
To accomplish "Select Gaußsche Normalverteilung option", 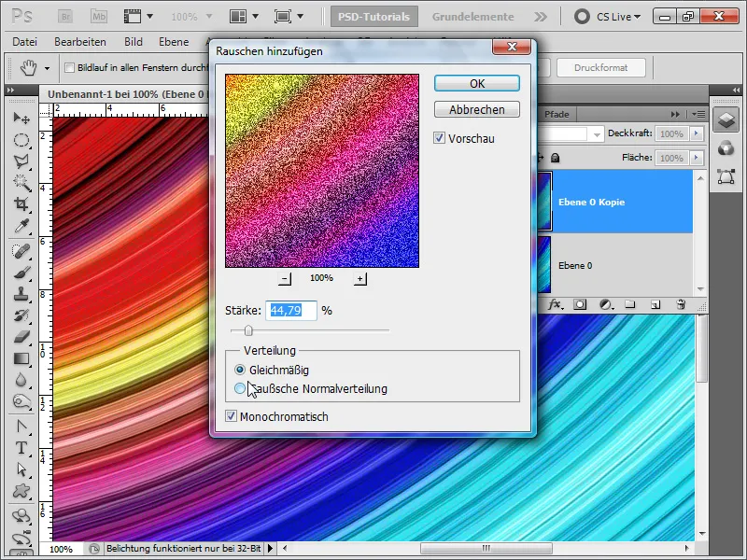I will click(240, 388).
